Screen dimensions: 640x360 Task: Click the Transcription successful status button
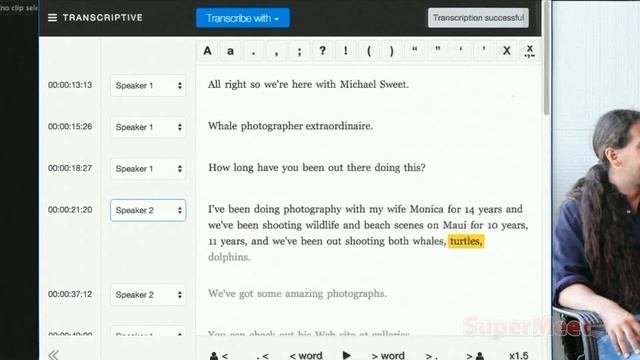(478, 18)
